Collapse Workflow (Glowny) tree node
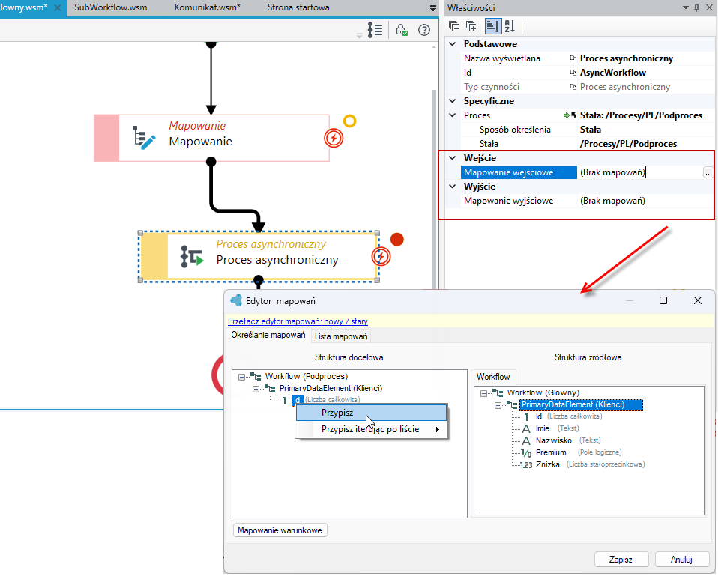This screenshot has width=718, height=588. [483, 393]
